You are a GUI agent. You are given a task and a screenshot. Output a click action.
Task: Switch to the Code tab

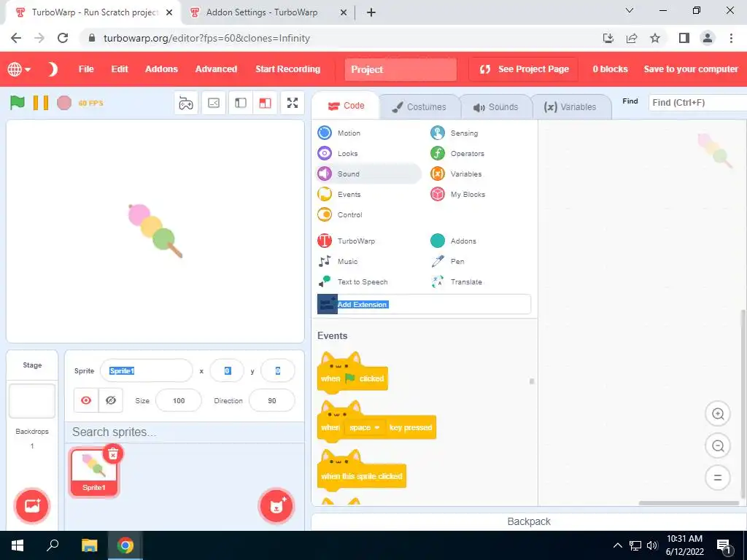click(346, 106)
